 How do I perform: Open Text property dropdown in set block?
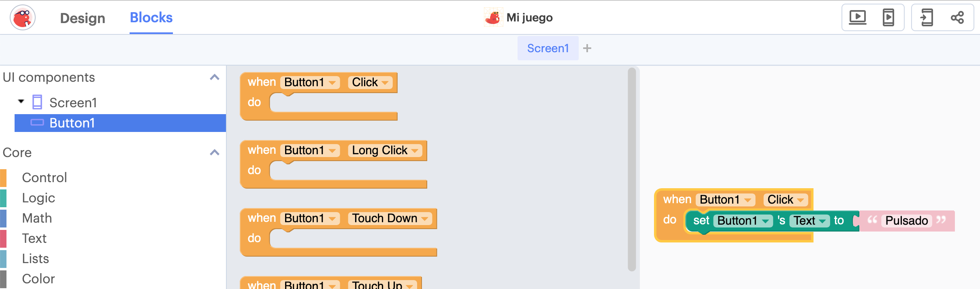tap(822, 221)
